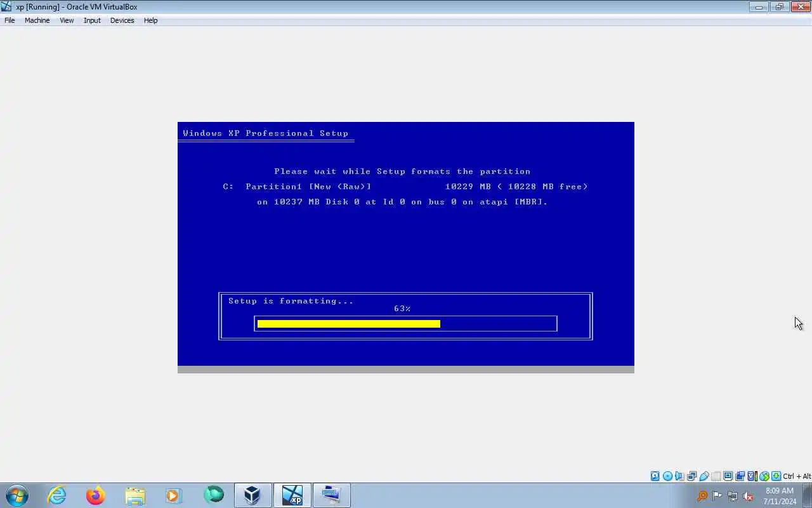Click the audio status icon in VM status bar
The image size is (812, 508).
(679, 476)
